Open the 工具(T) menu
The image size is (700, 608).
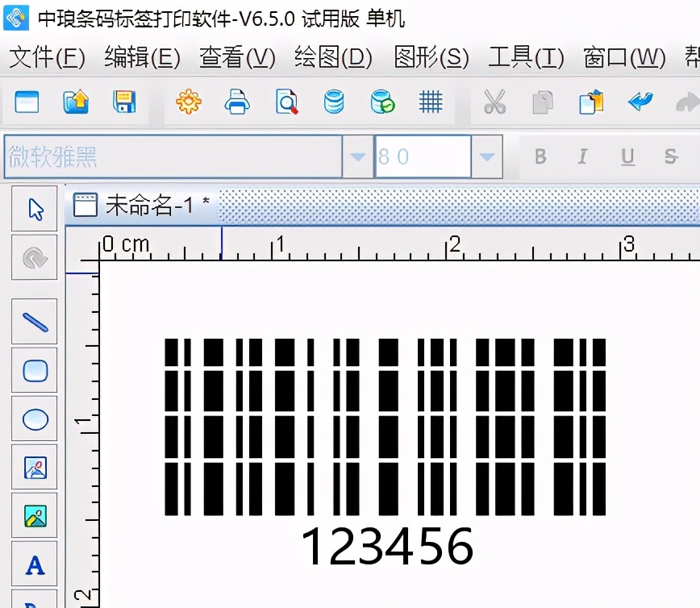tap(526, 57)
